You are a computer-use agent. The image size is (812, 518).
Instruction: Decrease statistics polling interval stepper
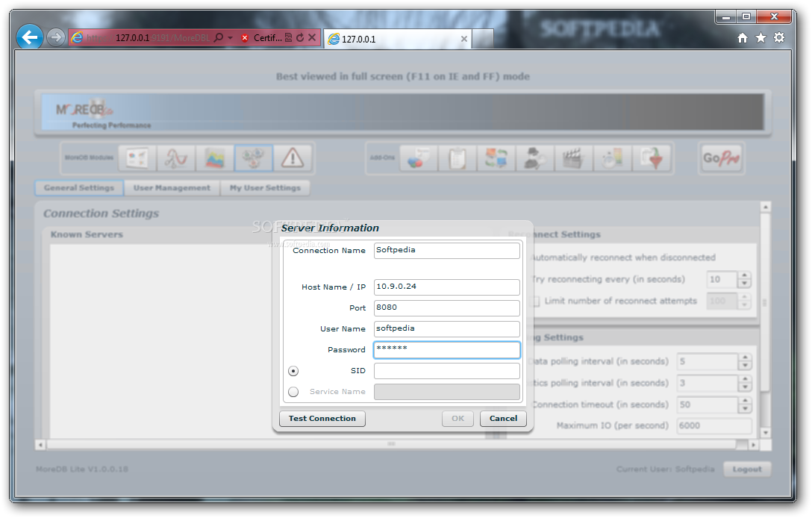[745, 387]
